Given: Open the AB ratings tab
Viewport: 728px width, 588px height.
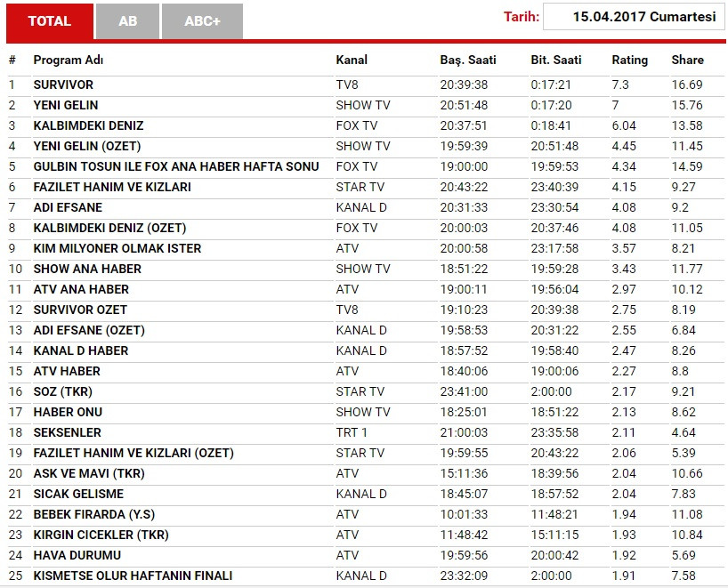Looking at the screenshot, I should [x=127, y=21].
